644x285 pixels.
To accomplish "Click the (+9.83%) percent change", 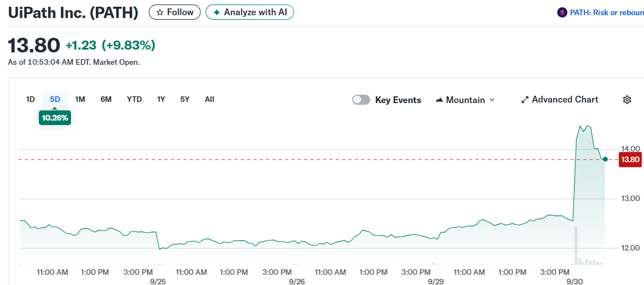I will 128,45.
